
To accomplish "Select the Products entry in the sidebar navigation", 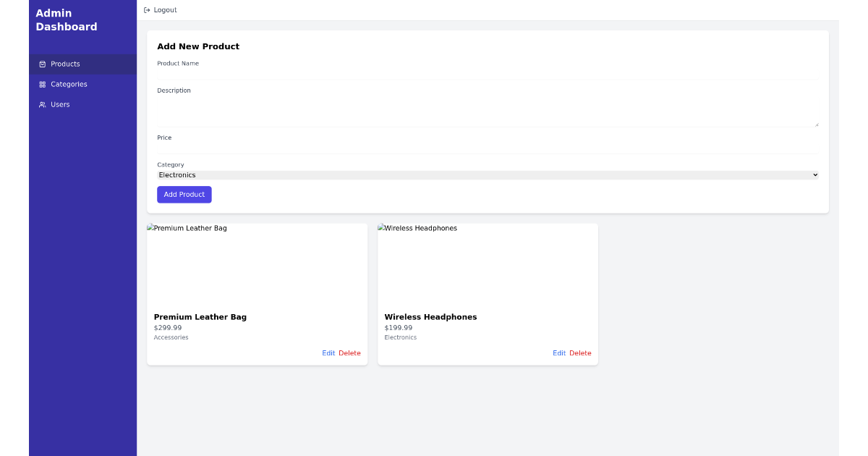I will tap(64, 64).
